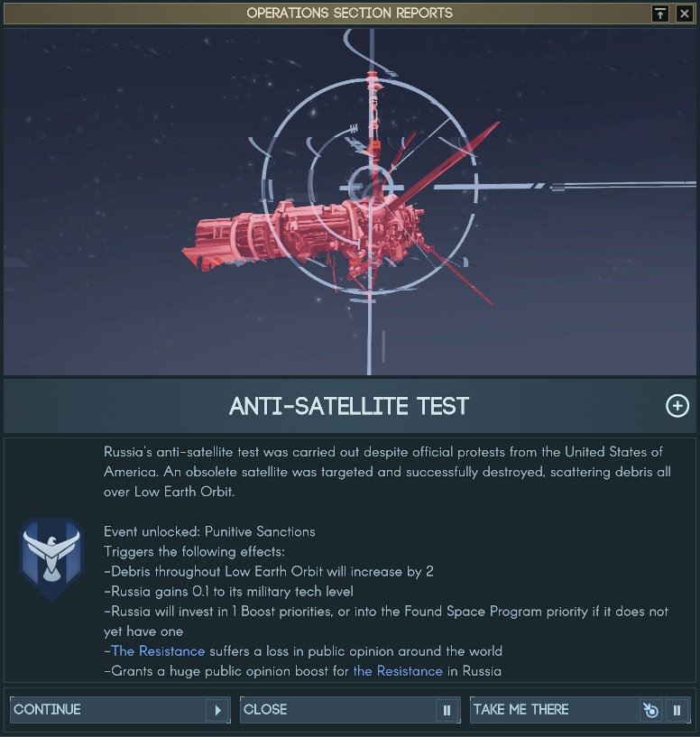The width and height of the screenshot is (700, 737).
Task: Click the pause icon on the Close button
Action: [447, 710]
